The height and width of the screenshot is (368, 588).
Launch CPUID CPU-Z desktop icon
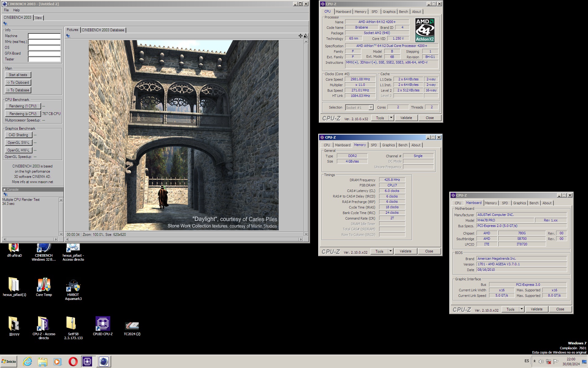pos(103,326)
